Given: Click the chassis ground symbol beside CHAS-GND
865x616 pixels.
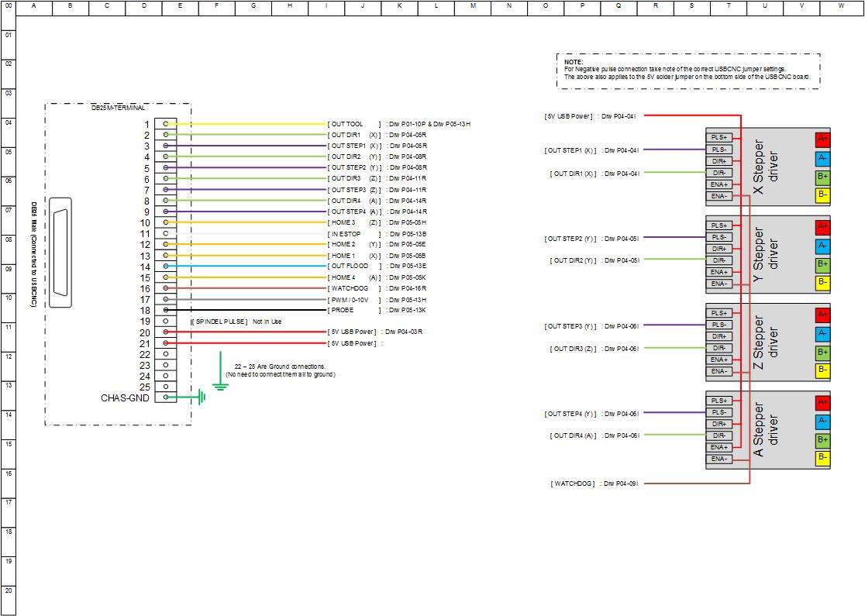Looking at the screenshot, I should coord(202,397).
